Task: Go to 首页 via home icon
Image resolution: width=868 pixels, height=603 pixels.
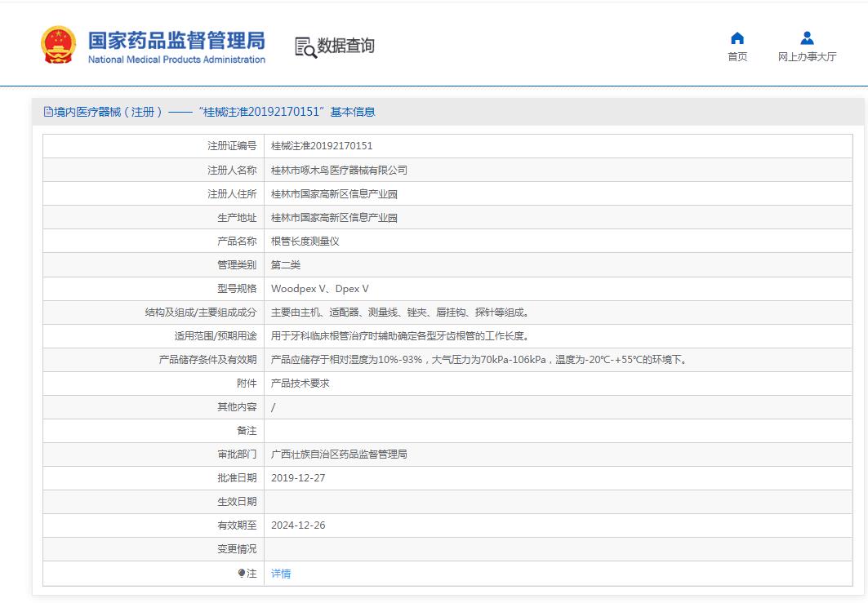Action: 737,38
